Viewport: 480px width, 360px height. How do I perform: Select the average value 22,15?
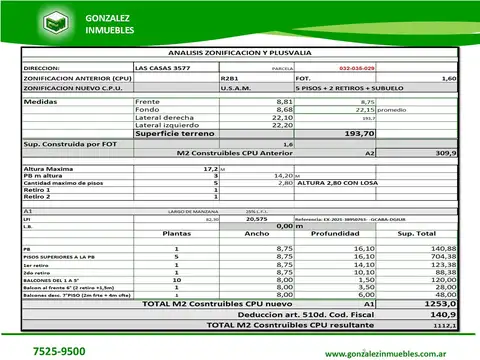365,110
